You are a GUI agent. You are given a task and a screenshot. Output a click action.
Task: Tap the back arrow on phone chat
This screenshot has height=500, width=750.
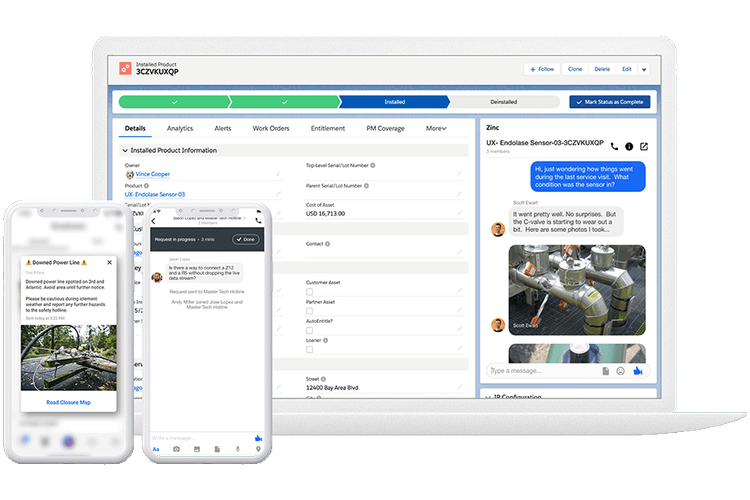(x=153, y=220)
